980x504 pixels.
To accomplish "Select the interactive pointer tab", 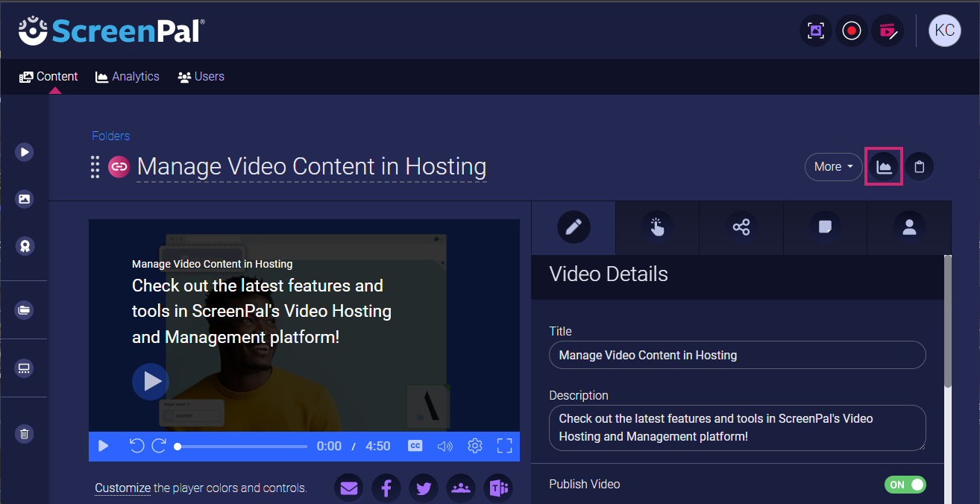I will 657,227.
